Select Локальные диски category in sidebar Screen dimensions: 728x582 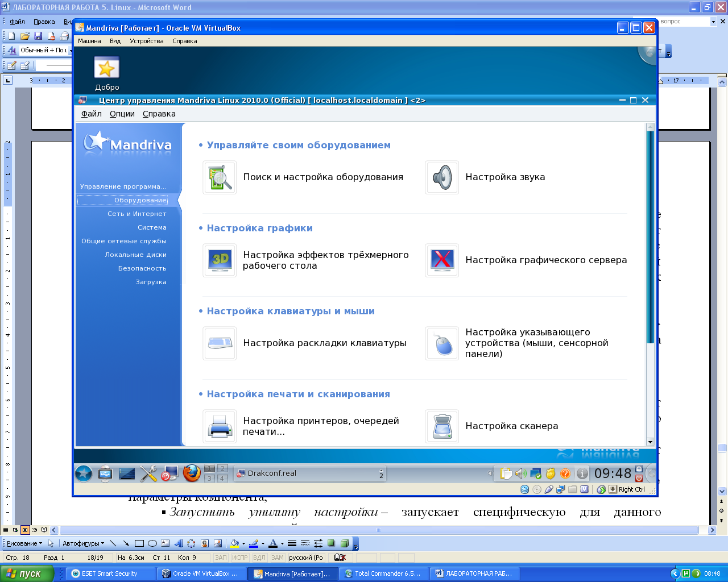coord(136,255)
